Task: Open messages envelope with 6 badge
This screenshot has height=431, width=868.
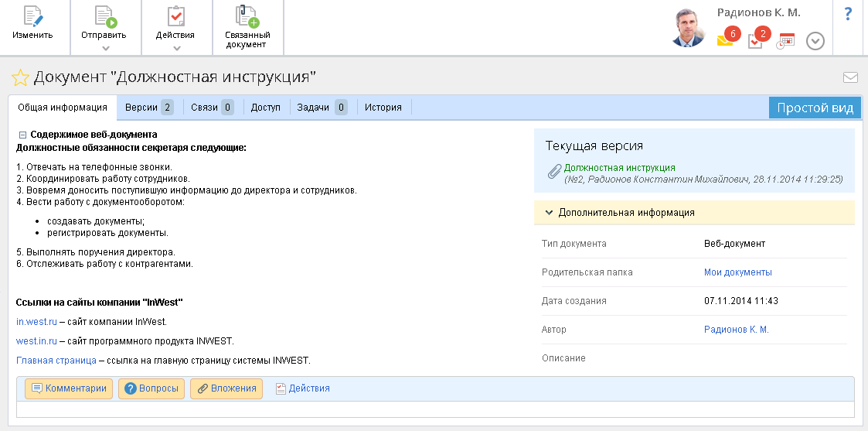Action: pos(725,40)
